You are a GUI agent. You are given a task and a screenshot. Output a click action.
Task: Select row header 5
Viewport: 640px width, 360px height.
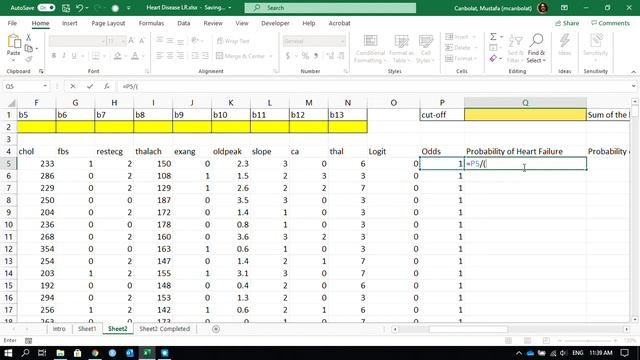click(9, 164)
